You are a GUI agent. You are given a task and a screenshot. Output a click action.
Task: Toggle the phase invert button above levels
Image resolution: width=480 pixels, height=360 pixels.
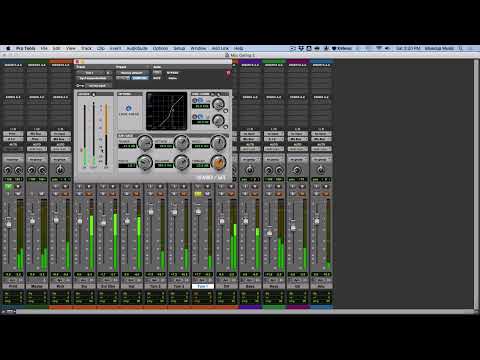pyautogui.click(x=94, y=94)
